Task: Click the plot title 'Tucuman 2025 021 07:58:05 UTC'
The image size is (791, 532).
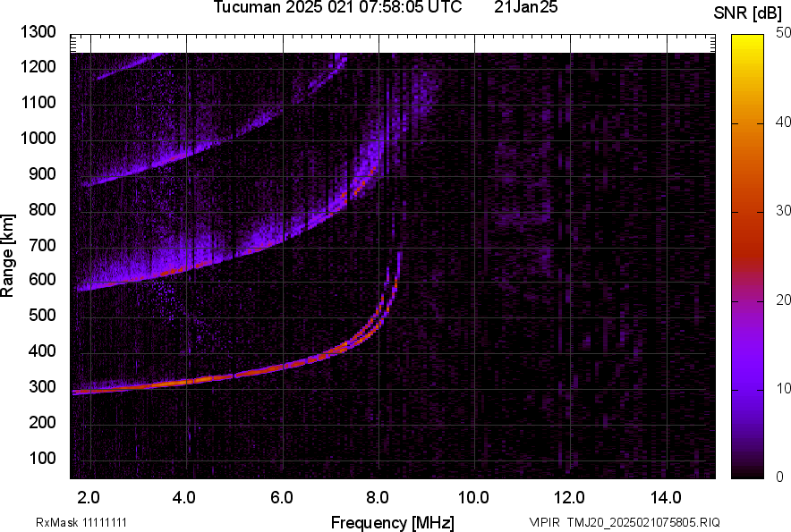Action: tap(337, 6)
